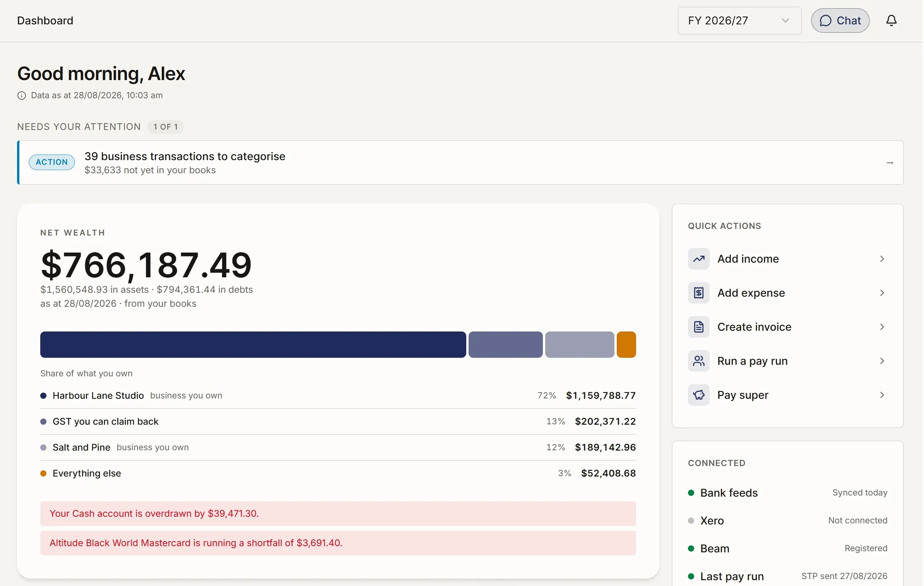Viewport: 924px width, 586px height.
Task: Click the Altitude Black World Mastercard shortfall alert
Action: 338,543
